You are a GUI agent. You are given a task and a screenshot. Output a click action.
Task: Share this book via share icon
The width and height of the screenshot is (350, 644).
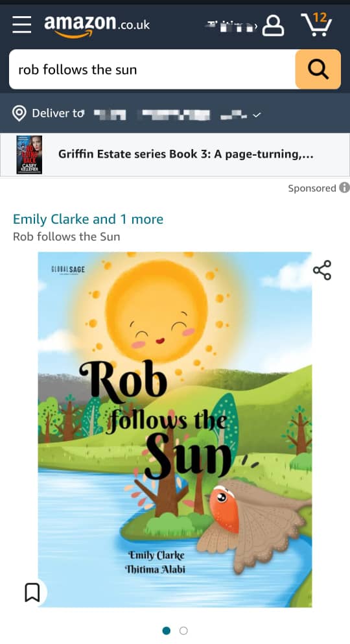(x=322, y=270)
